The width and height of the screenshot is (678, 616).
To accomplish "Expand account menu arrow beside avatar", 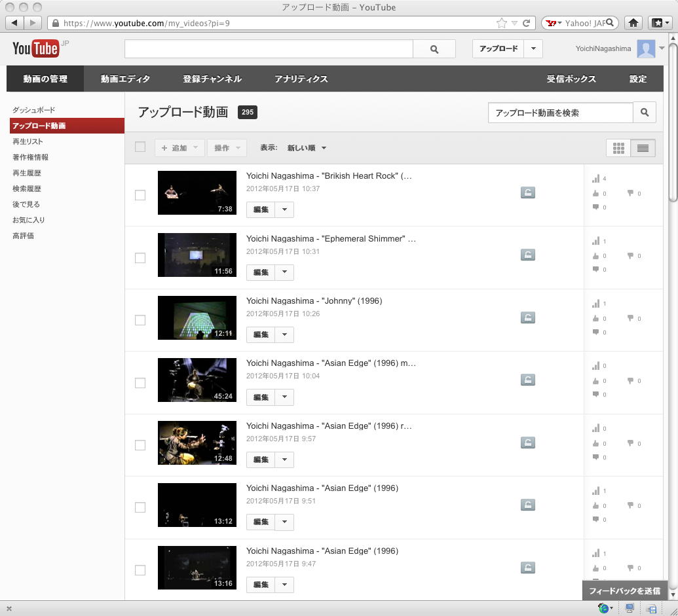I will 662,48.
